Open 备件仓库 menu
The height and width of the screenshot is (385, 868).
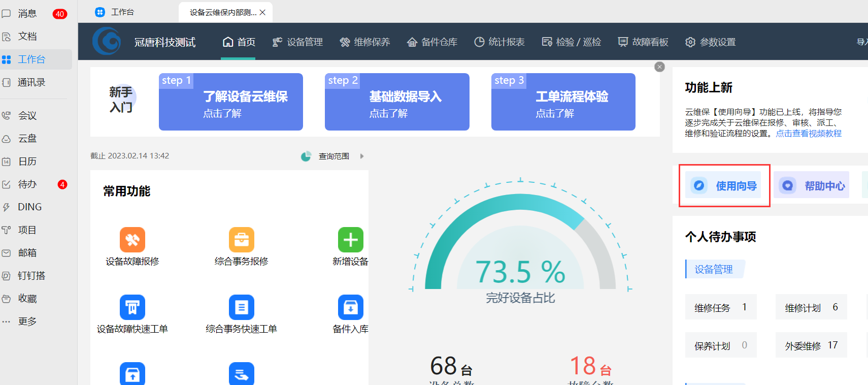tap(432, 42)
